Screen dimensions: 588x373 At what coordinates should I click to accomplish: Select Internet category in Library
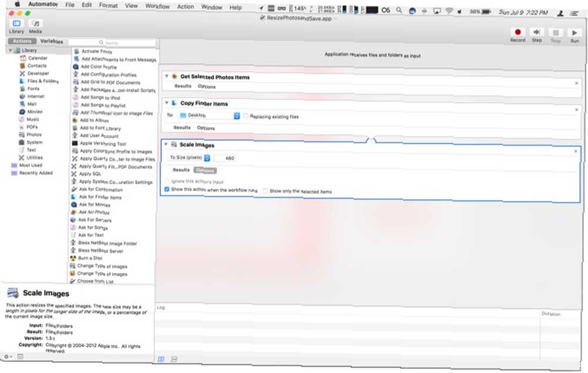click(36, 96)
